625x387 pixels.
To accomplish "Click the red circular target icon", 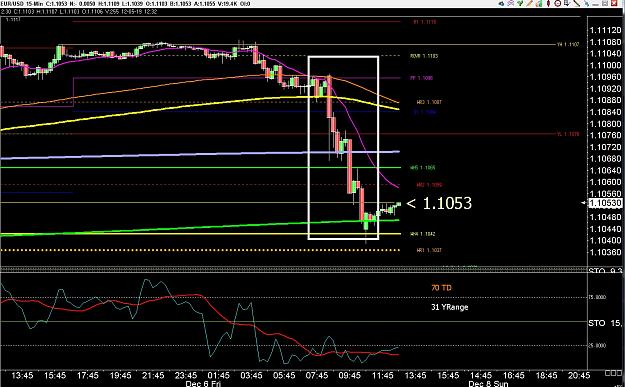I will tap(558, 4).
